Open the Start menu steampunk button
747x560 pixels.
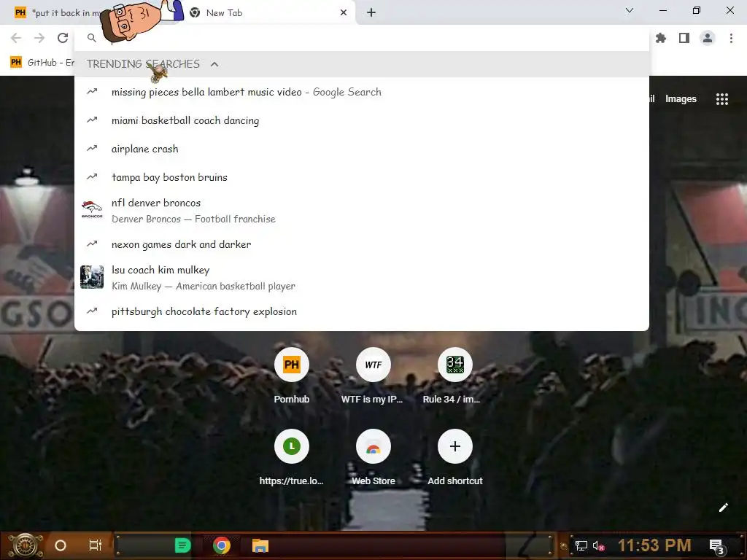26,545
